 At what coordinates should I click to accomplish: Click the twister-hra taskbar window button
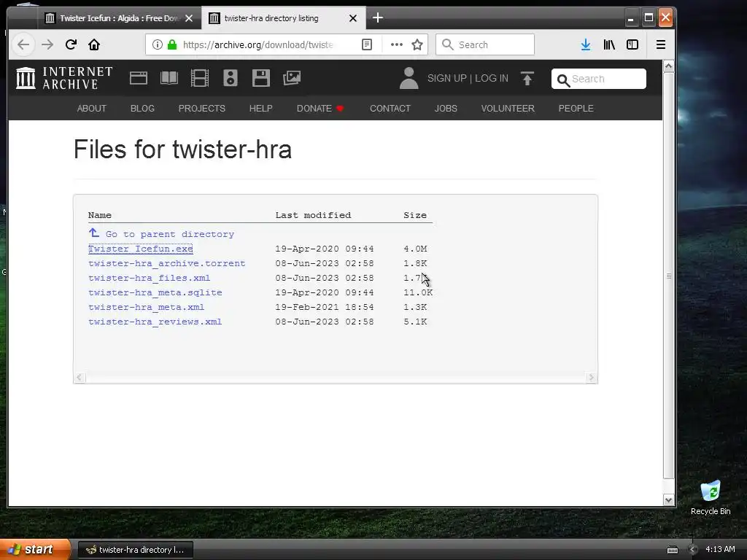click(x=135, y=550)
